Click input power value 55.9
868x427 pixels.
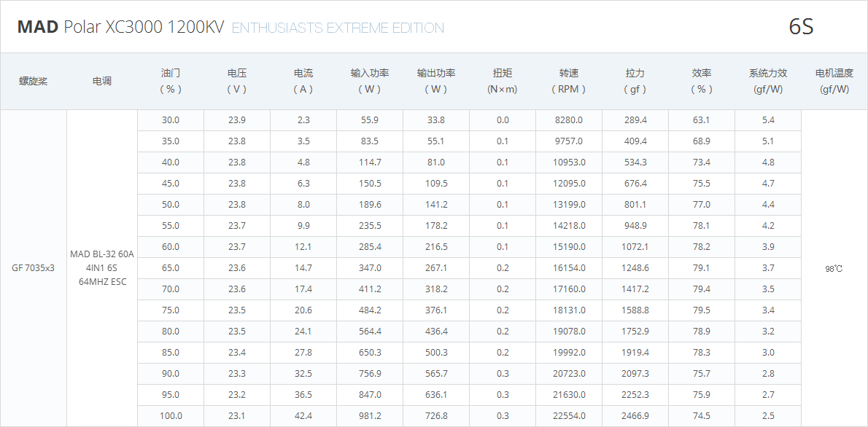click(370, 120)
